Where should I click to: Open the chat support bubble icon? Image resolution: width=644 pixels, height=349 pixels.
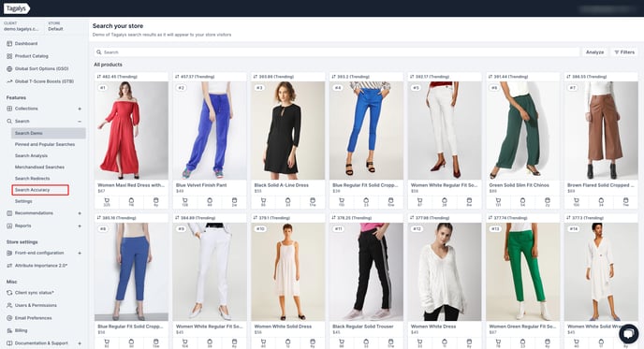[628, 333]
